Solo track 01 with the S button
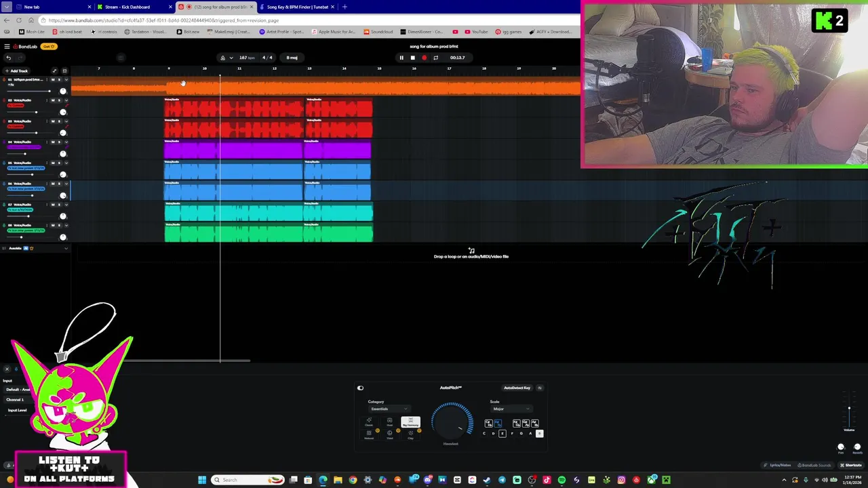This screenshot has width=868, height=488. (x=59, y=80)
